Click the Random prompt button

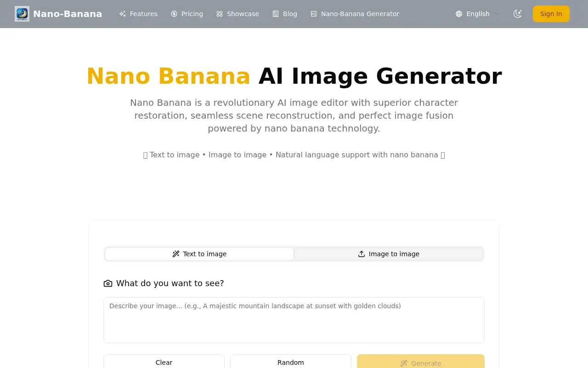(x=290, y=362)
